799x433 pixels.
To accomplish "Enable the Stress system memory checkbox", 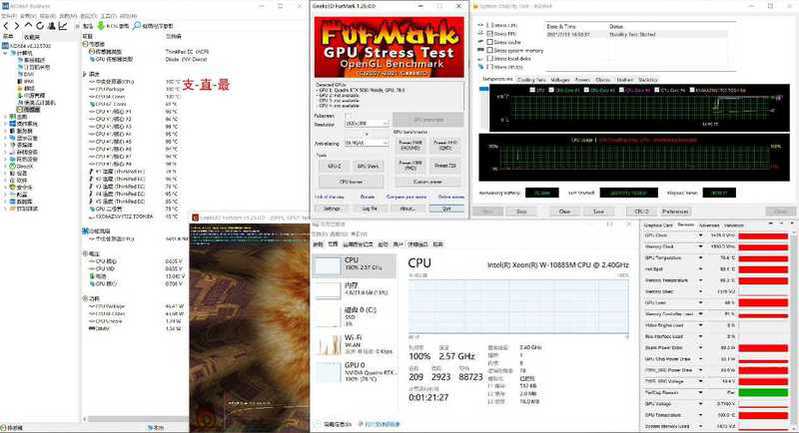I will click(490, 50).
